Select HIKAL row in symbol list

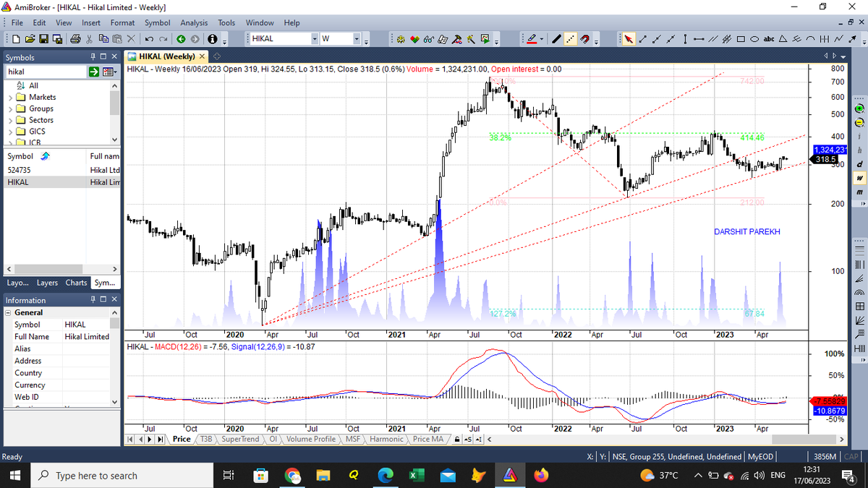pos(60,183)
